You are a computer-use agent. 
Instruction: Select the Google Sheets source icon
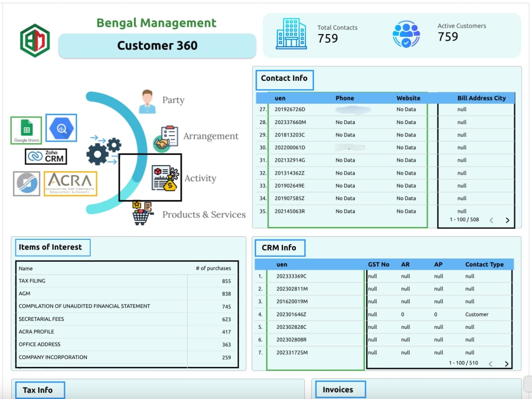click(x=27, y=130)
